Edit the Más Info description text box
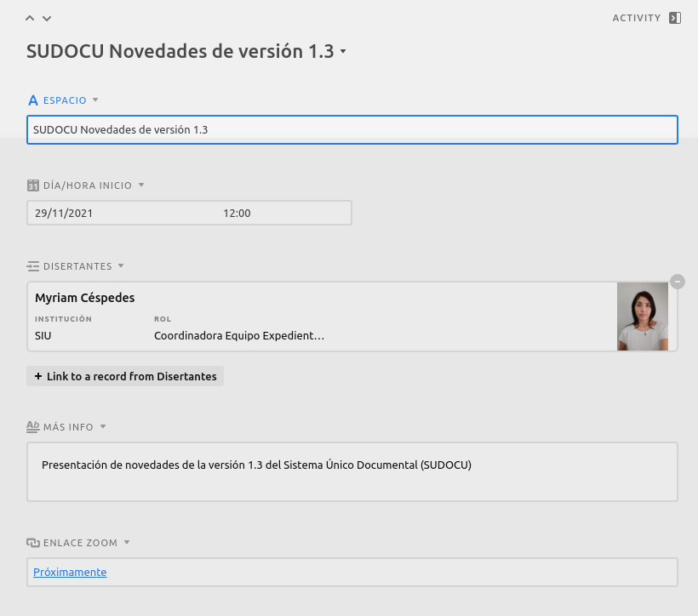 coord(352,472)
